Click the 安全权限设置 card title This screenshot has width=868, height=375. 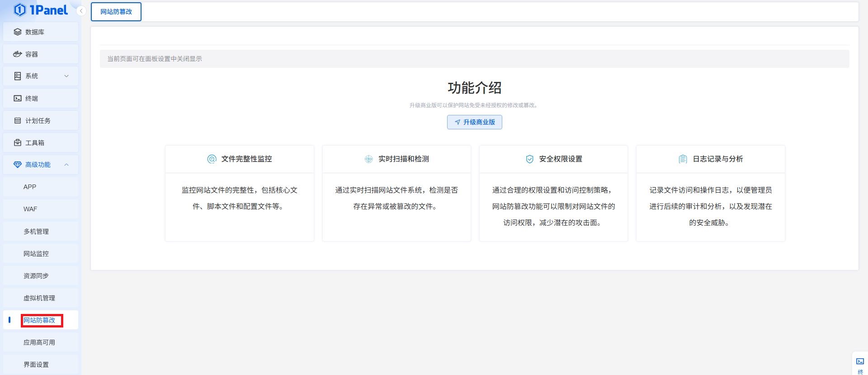[x=561, y=159]
